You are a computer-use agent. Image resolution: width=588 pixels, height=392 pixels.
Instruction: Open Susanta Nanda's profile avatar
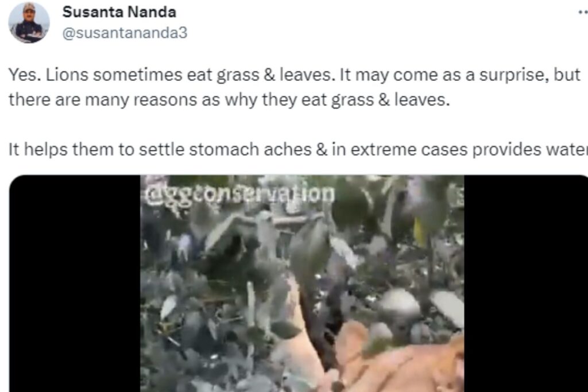[x=29, y=22]
